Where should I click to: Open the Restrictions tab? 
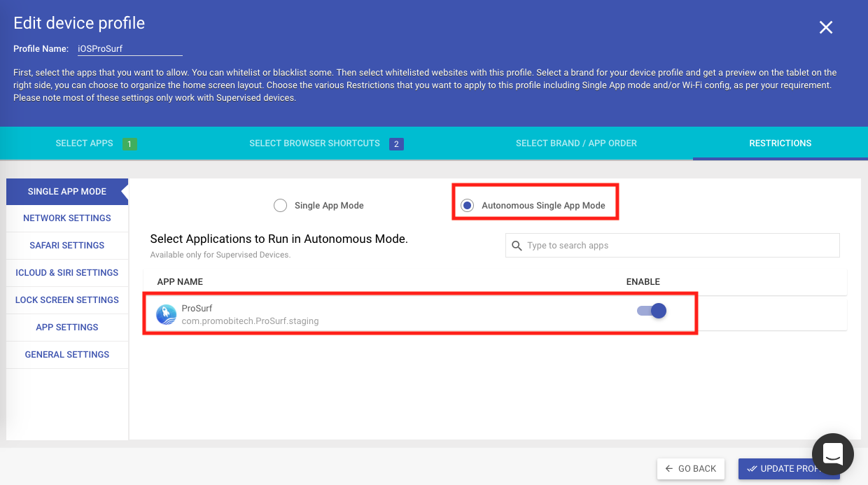(x=780, y=143)
